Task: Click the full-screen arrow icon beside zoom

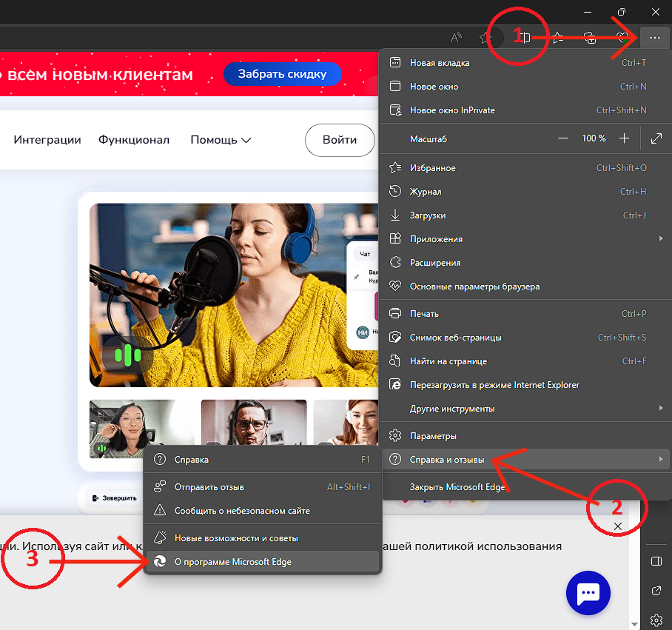Action: click(x=656, y=138)
